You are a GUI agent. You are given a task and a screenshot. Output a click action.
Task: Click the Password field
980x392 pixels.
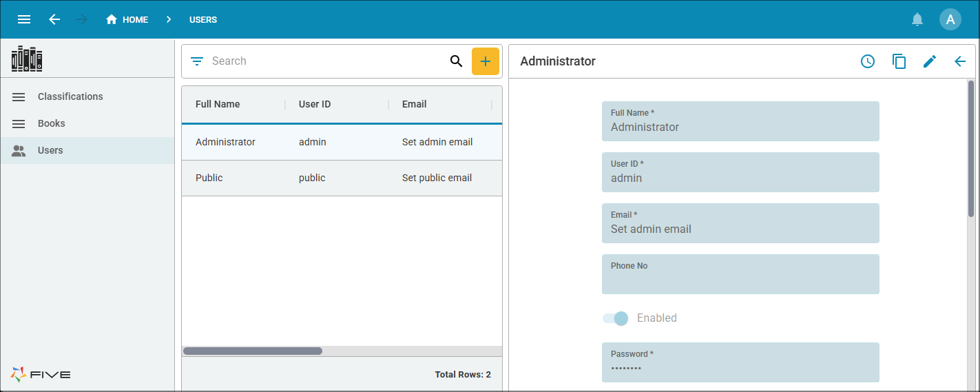click(x=740, y=362)
